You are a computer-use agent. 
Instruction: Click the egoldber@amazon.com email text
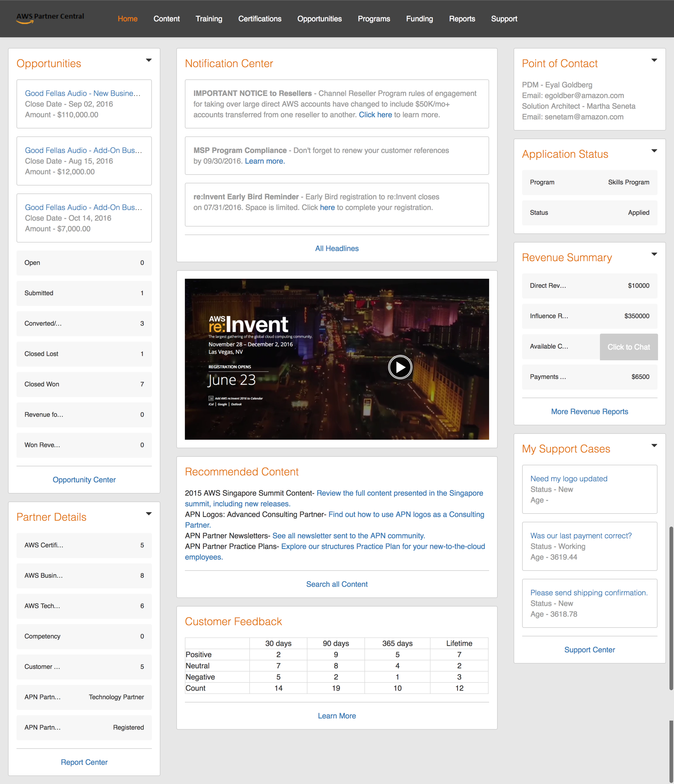(584, 96)
